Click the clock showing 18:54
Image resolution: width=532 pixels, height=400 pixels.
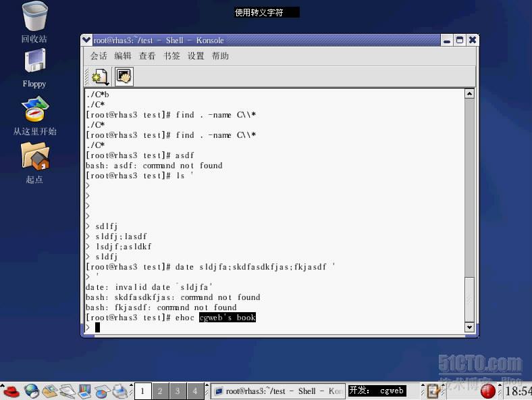[x=518, y=391]
